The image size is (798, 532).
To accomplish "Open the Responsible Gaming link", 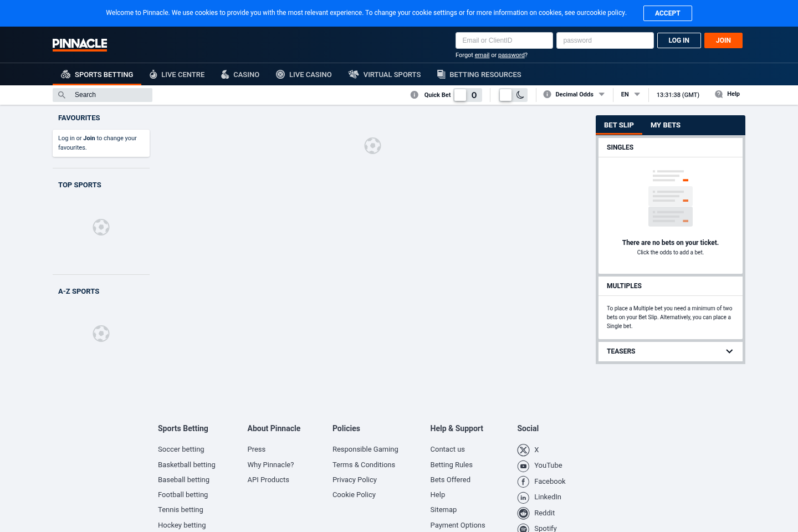I will click(365, 449).
